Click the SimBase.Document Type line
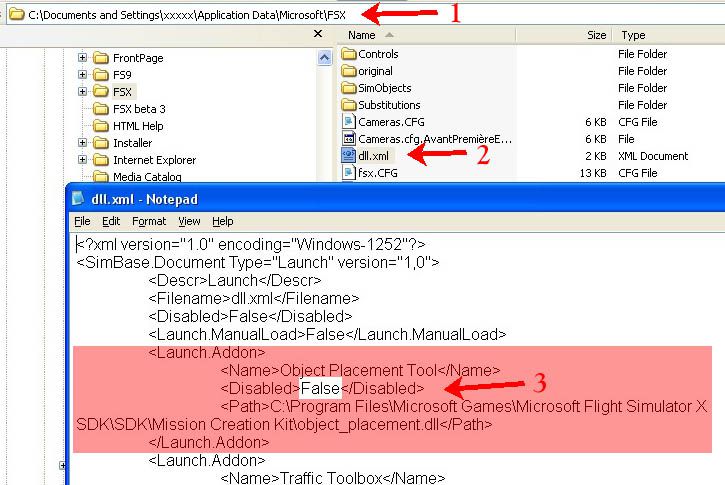Screen dimensions: 725x485 point(258,262)
